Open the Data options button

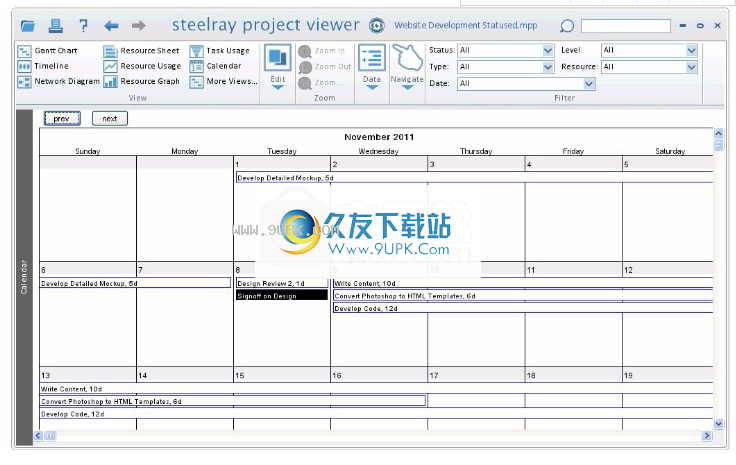tap(372, 66)
